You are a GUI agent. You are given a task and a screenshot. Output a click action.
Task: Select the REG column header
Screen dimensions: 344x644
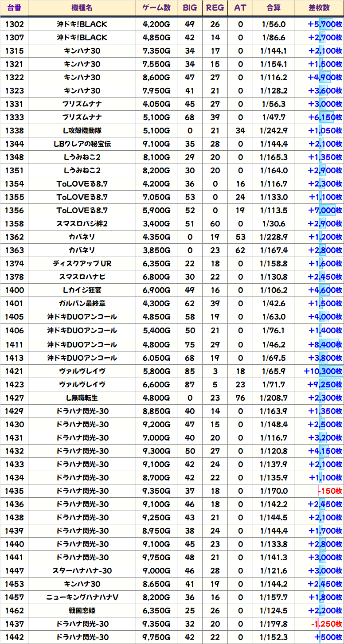click(215, 8)
